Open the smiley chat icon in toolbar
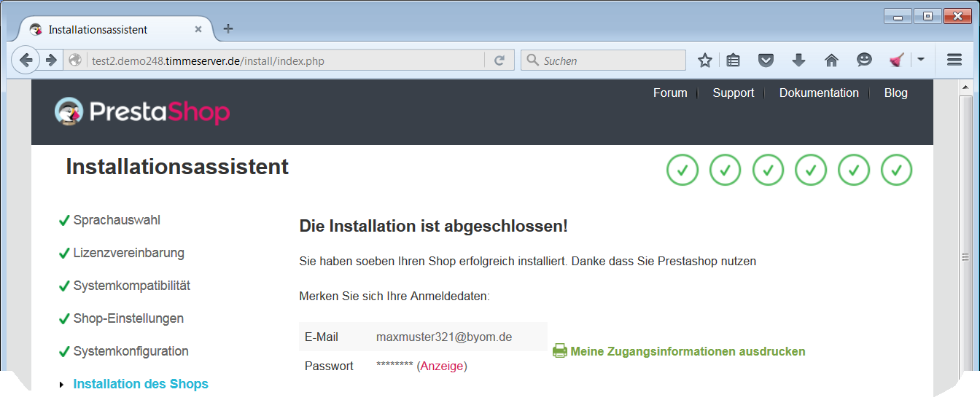The height and width of the screenshot is (400, 980). click(x=864, y=60)
